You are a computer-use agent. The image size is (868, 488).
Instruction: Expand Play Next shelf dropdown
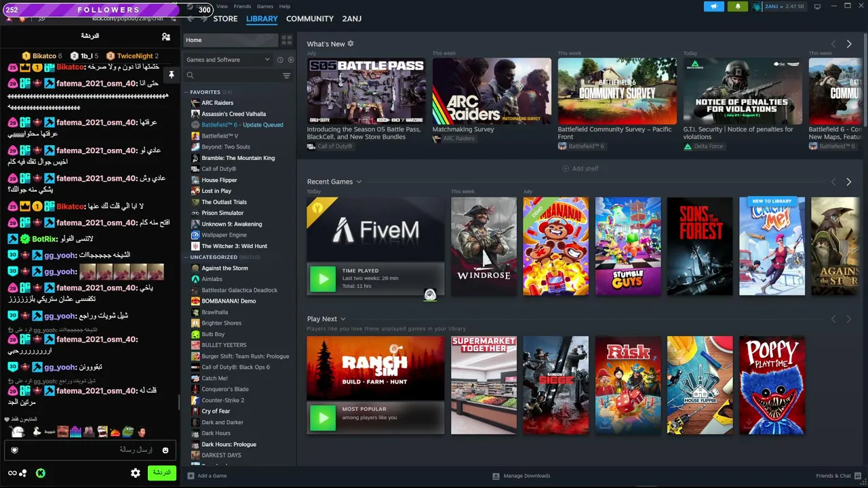[343, 319]
